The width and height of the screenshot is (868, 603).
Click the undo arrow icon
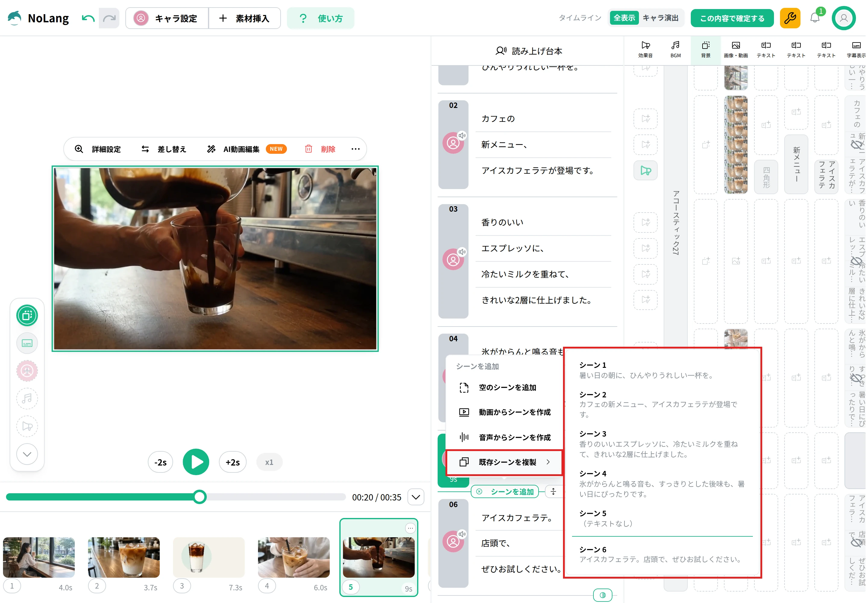click(x=88, y=18)
